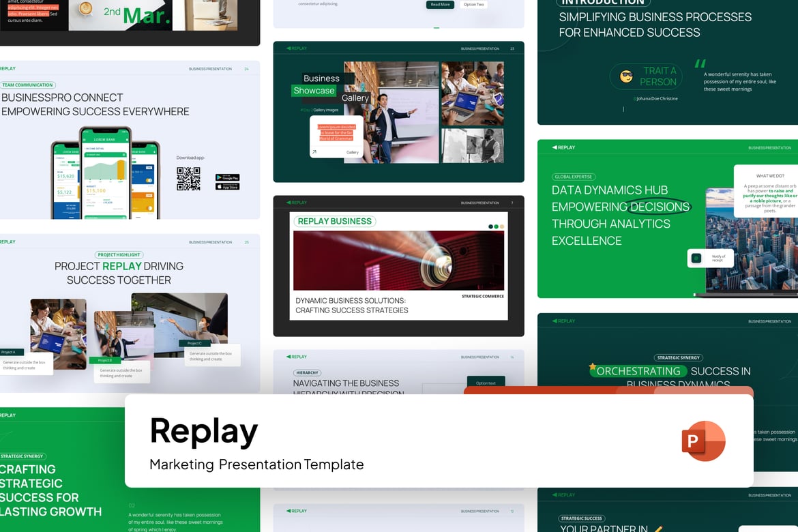Select the REPLAY BUSINESS label

point(334,222)
